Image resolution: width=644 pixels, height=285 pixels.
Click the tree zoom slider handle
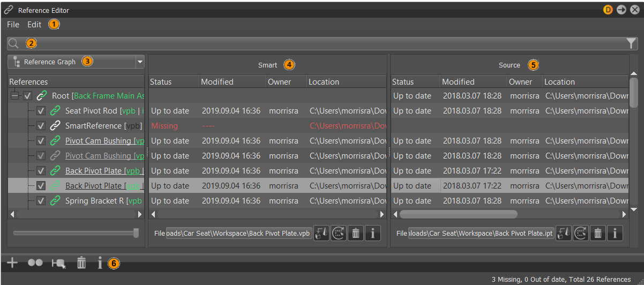tap(136, 232)
